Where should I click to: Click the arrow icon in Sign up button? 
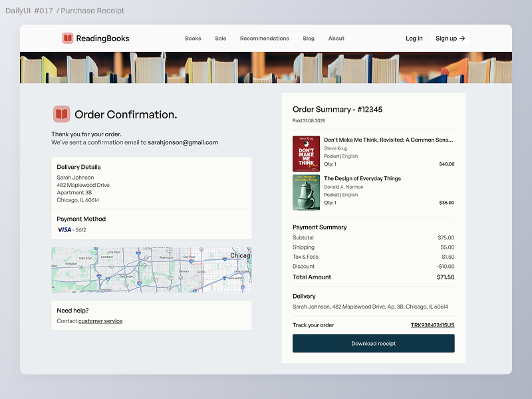[462, 39]
